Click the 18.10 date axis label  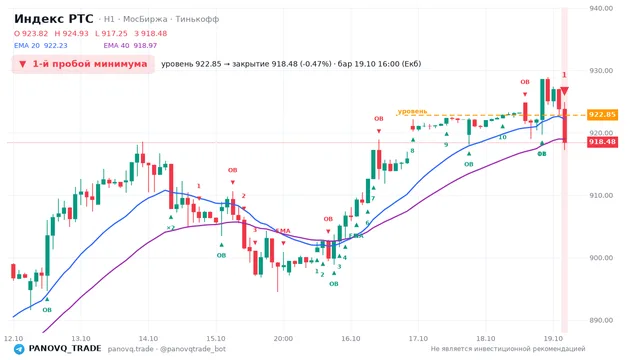[x=486, y=338]
